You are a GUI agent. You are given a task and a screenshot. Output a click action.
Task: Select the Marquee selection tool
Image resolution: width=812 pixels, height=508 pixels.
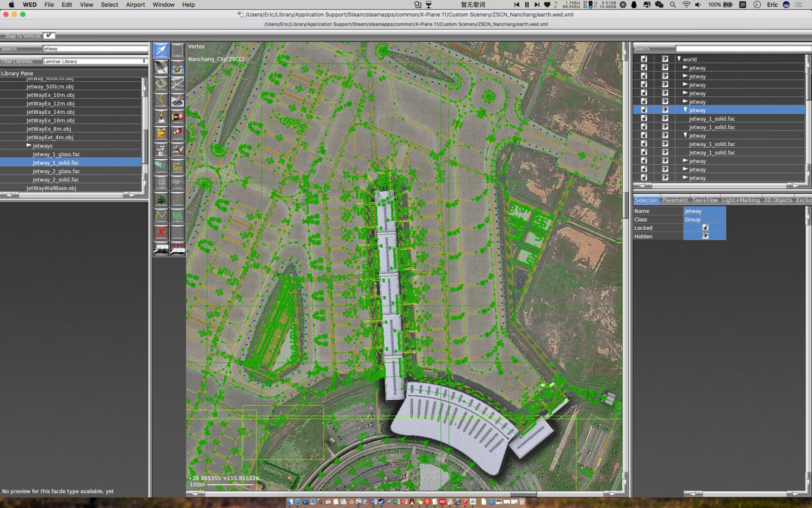coord(178,50)
